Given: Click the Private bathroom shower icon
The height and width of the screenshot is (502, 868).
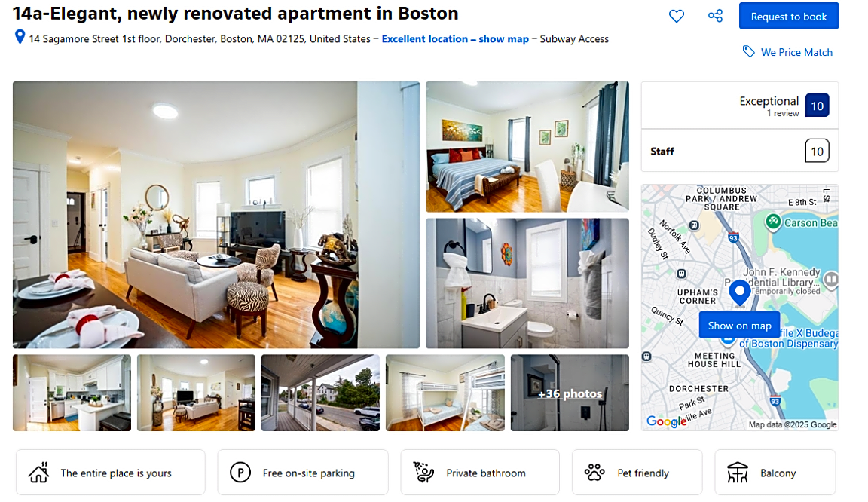Looking at the screenshot, I should click(x=424, y=473).
